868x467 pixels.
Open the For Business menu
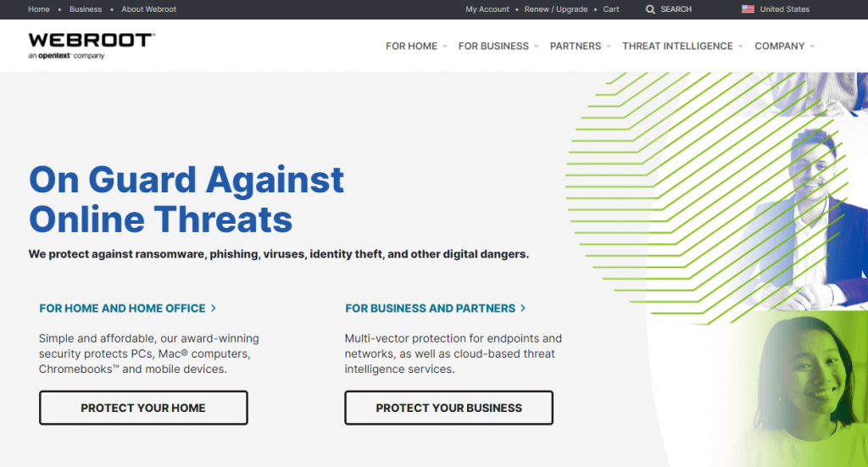493,46
